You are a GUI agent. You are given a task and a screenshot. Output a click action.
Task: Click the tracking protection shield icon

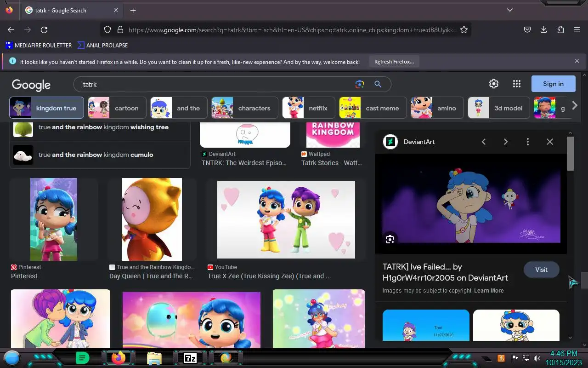click(107, 29)
